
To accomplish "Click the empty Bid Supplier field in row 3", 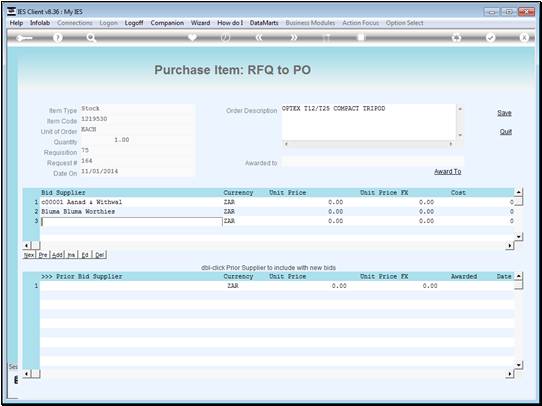I will tap(131, 221).
